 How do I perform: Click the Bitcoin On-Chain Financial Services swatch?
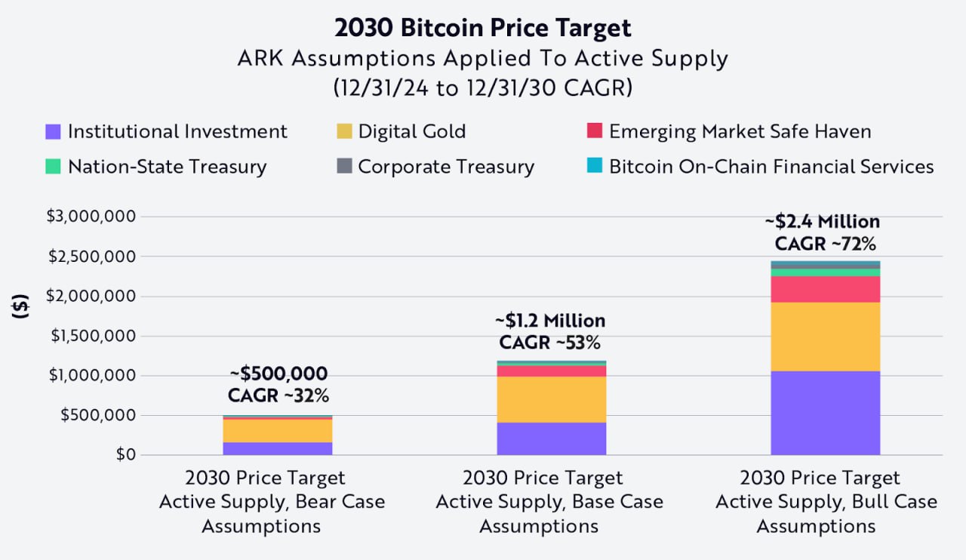(x=595, y=167)
